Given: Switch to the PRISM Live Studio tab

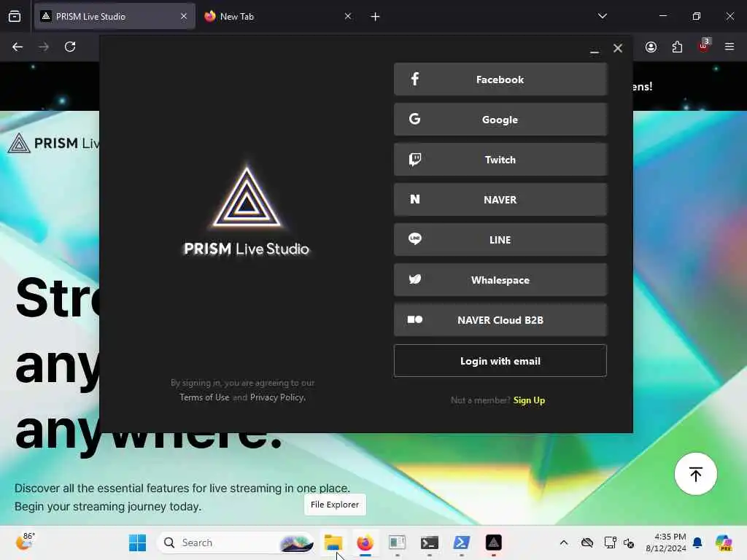Looking at the screenshot, I should coord(115,16).
